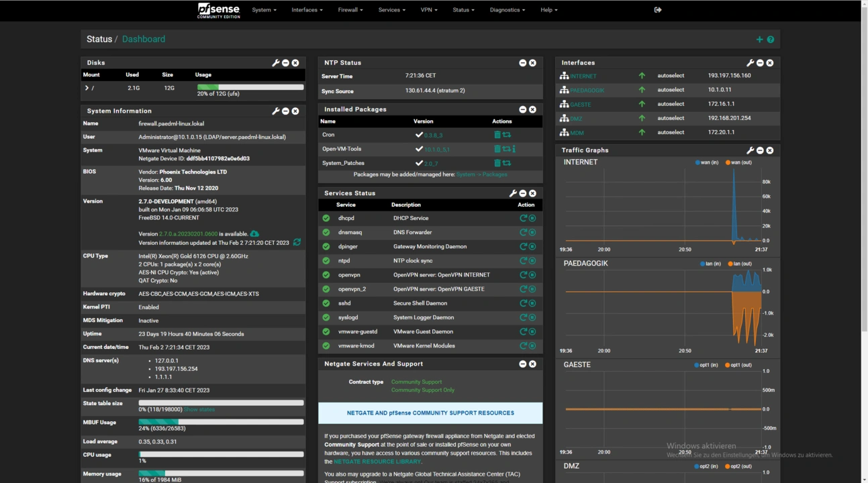Open Disks widget wrench settings
Screen dimensions: 868x483
[x=275, y=63]
